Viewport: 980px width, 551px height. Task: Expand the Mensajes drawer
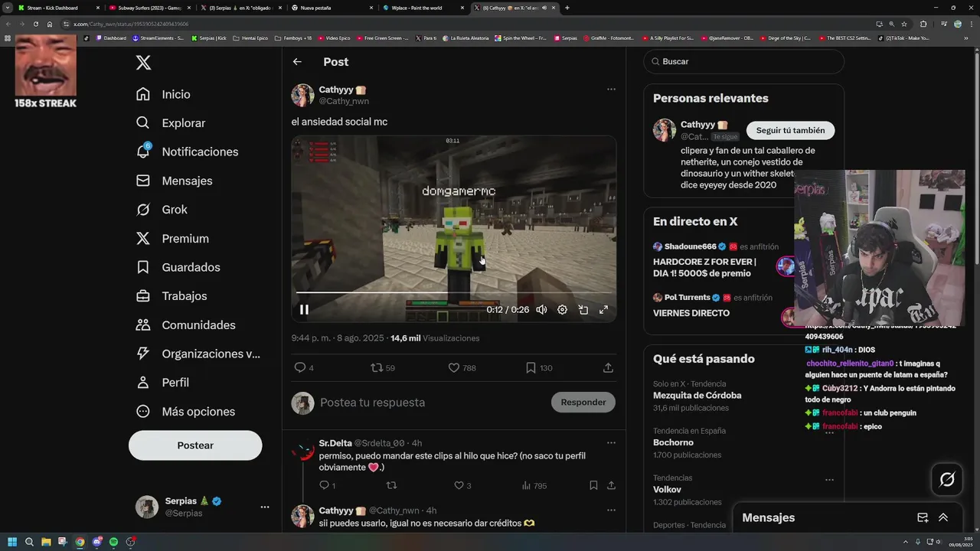(x=943, y=518)
